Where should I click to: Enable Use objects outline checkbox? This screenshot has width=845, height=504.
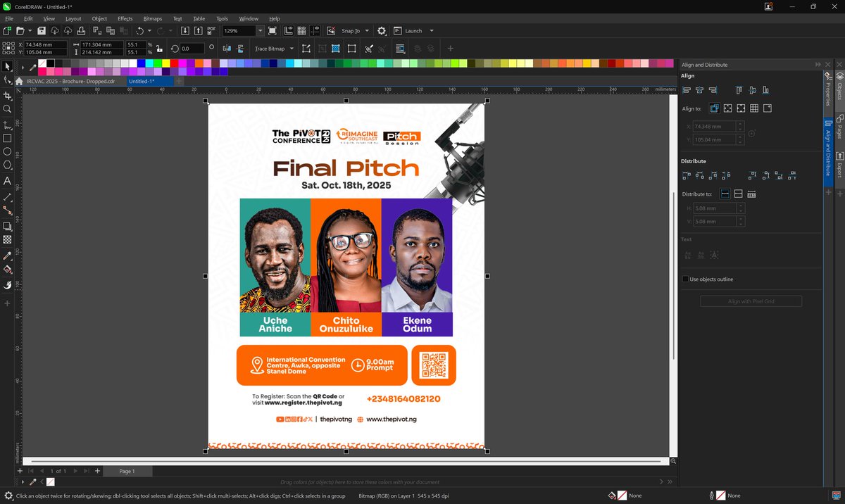686,279
